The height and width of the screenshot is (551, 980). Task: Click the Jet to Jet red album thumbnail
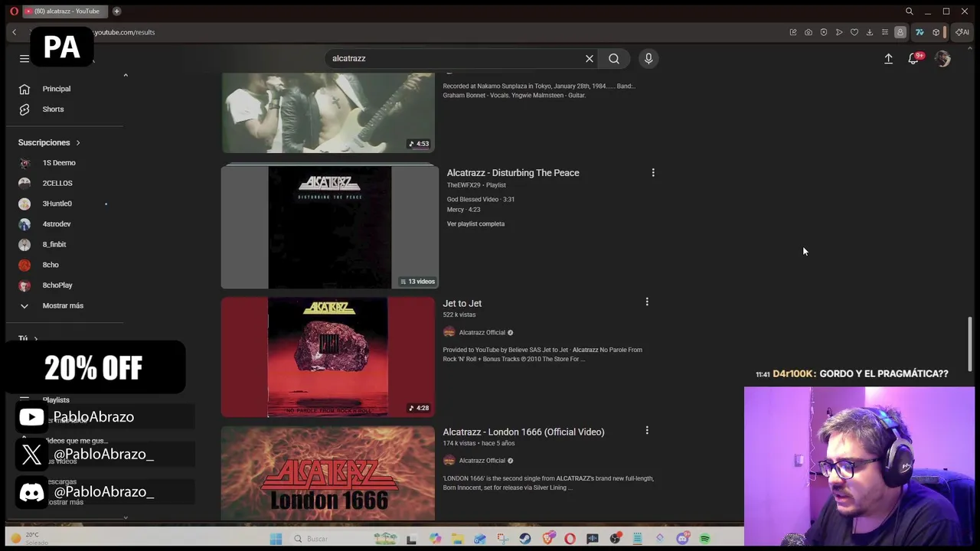tap(328, 357)
